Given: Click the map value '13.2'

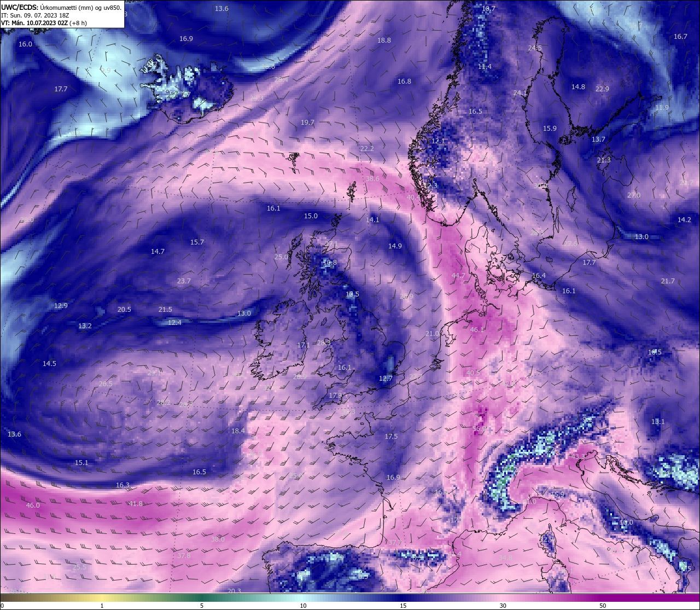Looking at the screenshot, I should [x=85, y=326].
